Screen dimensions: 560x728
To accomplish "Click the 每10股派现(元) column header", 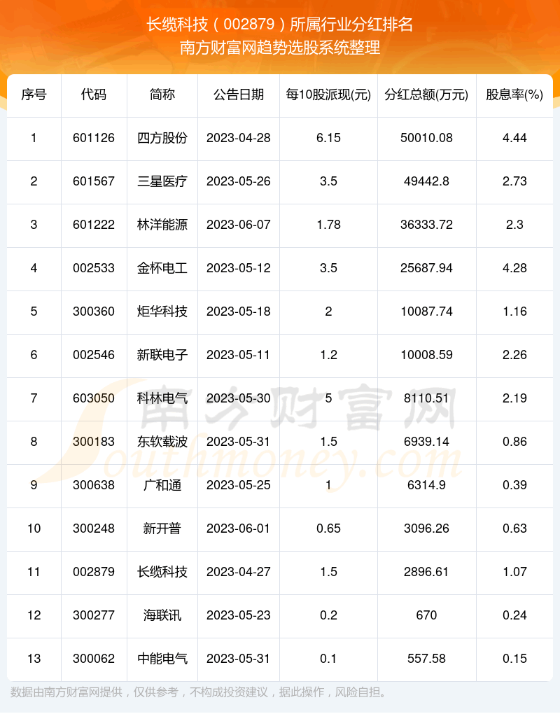I will (x=328, y=94).
